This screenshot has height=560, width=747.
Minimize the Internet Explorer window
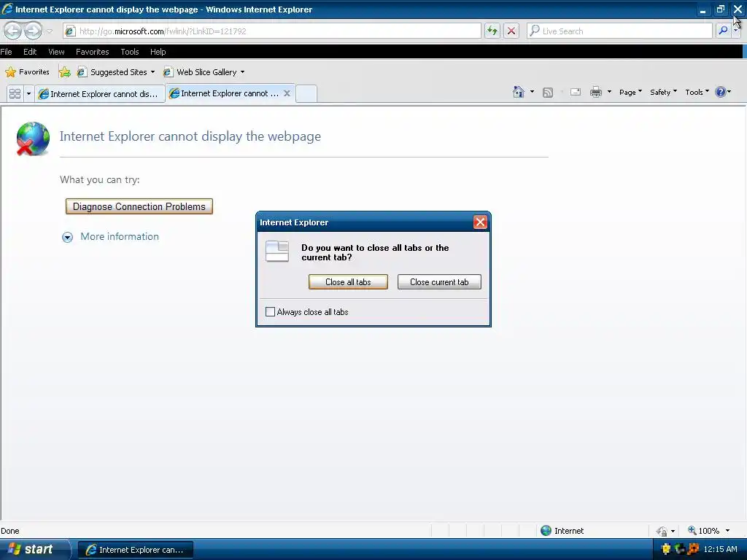[703, 9]
